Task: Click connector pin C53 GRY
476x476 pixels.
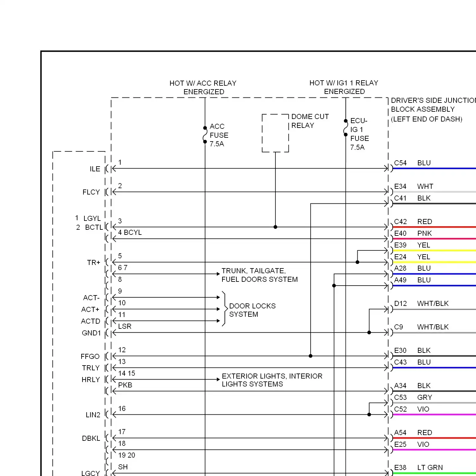Action: [x=413, y=397]
